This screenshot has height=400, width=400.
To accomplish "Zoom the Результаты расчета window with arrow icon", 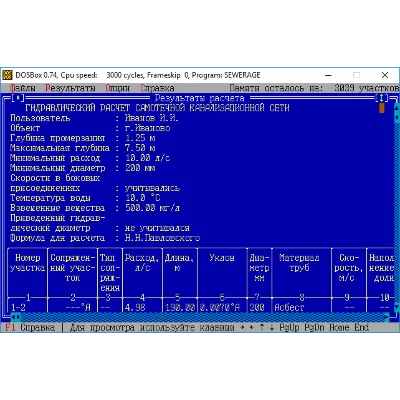I will tap(382, 98).
